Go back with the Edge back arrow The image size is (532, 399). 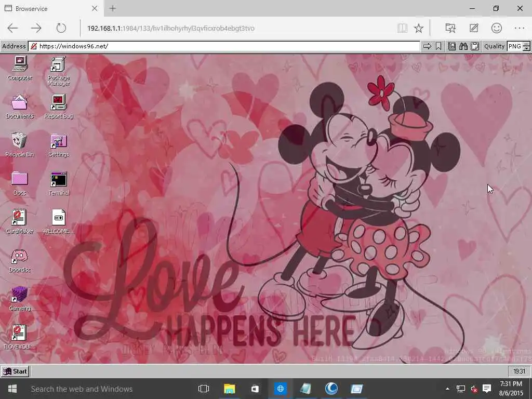[x=12, y=28]
